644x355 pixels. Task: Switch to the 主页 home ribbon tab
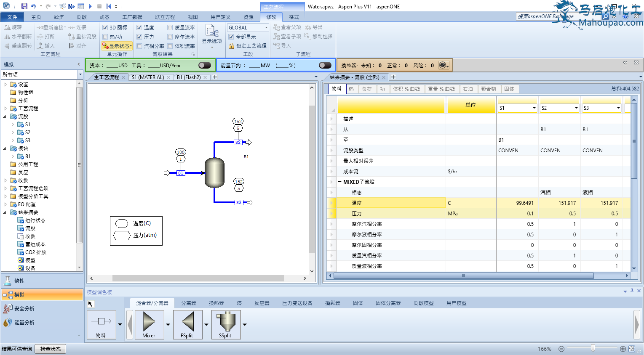click(x=36, y=17)
